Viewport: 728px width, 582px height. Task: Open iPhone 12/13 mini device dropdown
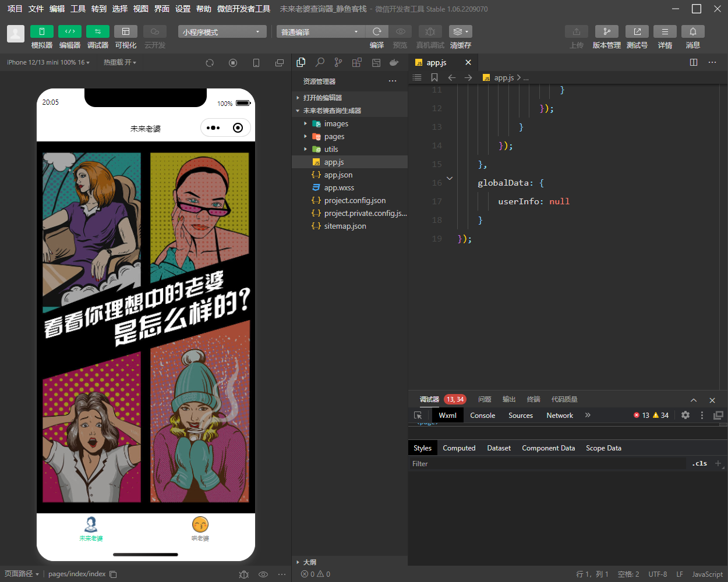[x=48, y=62]
